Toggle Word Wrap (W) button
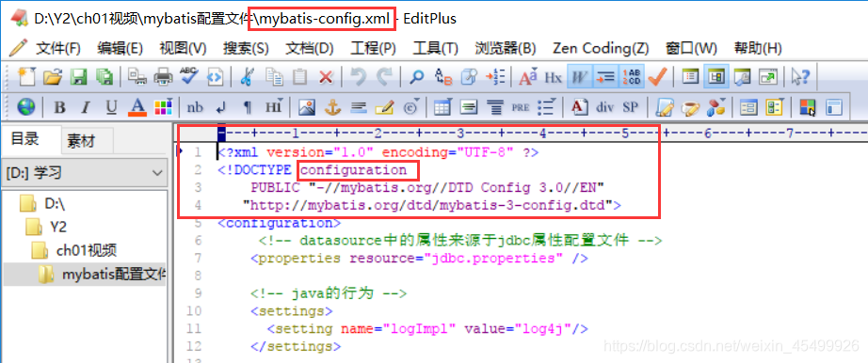Image resolution: width=868 pixels, height=363 pixels. [580, 77]
